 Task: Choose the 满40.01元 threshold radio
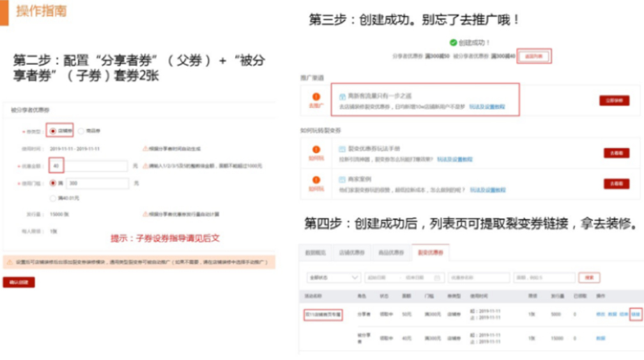[52, 199]
